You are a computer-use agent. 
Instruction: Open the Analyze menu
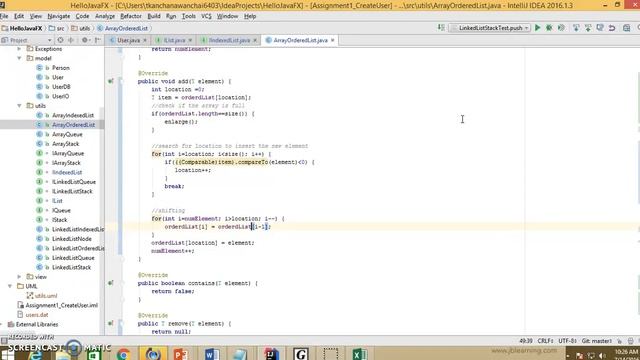pyautogui.click(x=105, y=16)
